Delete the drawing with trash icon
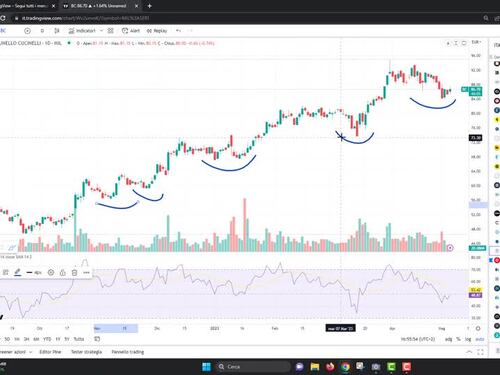Image resolution: width=500 pixels, height=375 pixels. tap(74, 272)
